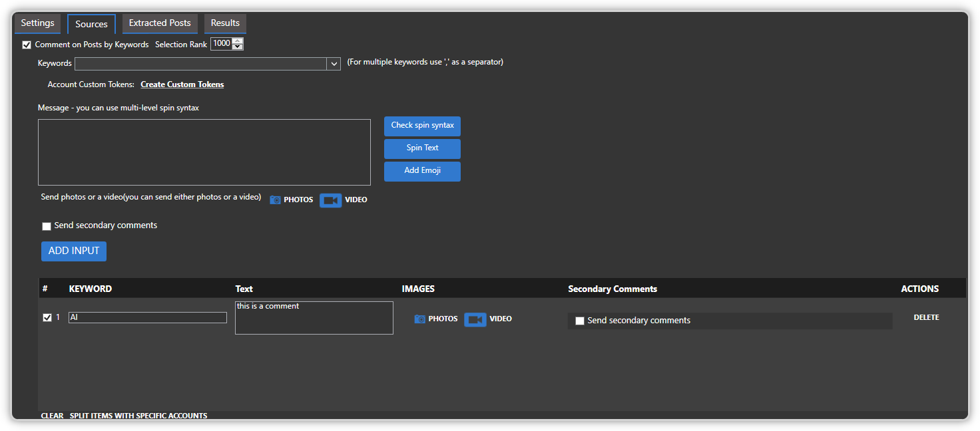Open the Extracted Posts tab
Image resolution: width=980 pixels, height=431 pixels.
160,23
